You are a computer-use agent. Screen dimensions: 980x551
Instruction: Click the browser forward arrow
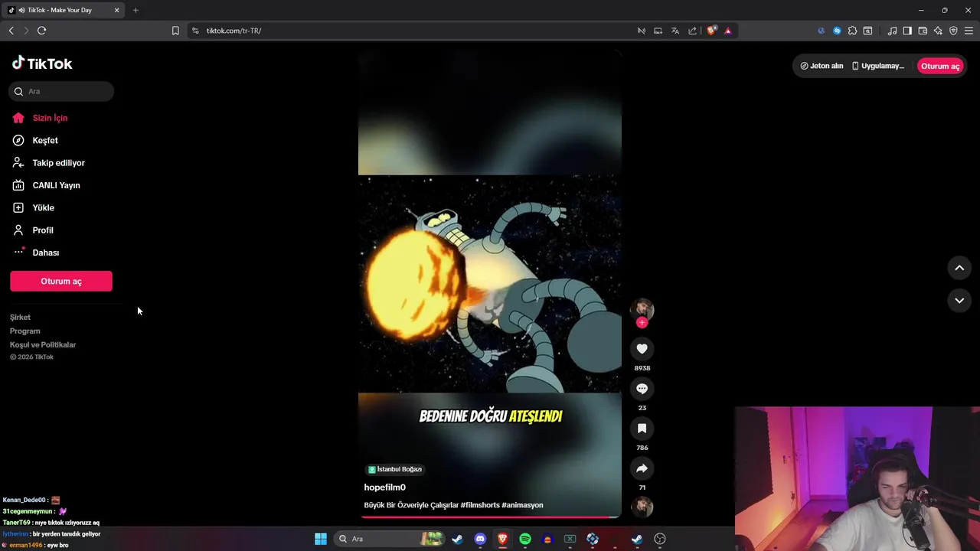tap(26, 31)
